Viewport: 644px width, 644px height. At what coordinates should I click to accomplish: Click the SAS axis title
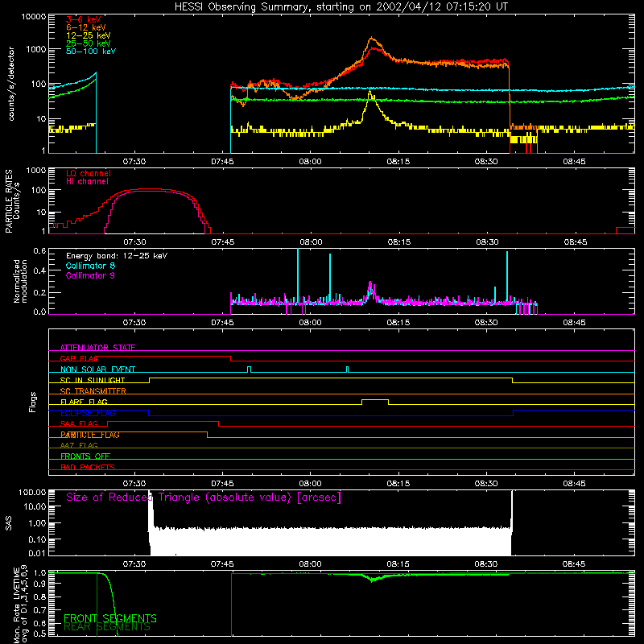tap(9, 523)
